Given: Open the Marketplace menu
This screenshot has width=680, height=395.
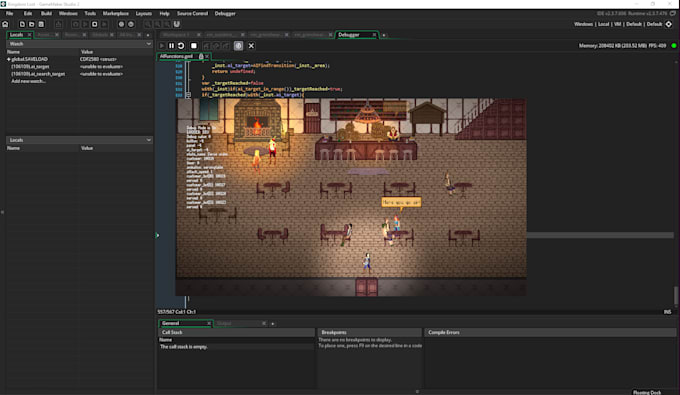Looking at the screenshot, I should tap(116, 13).
